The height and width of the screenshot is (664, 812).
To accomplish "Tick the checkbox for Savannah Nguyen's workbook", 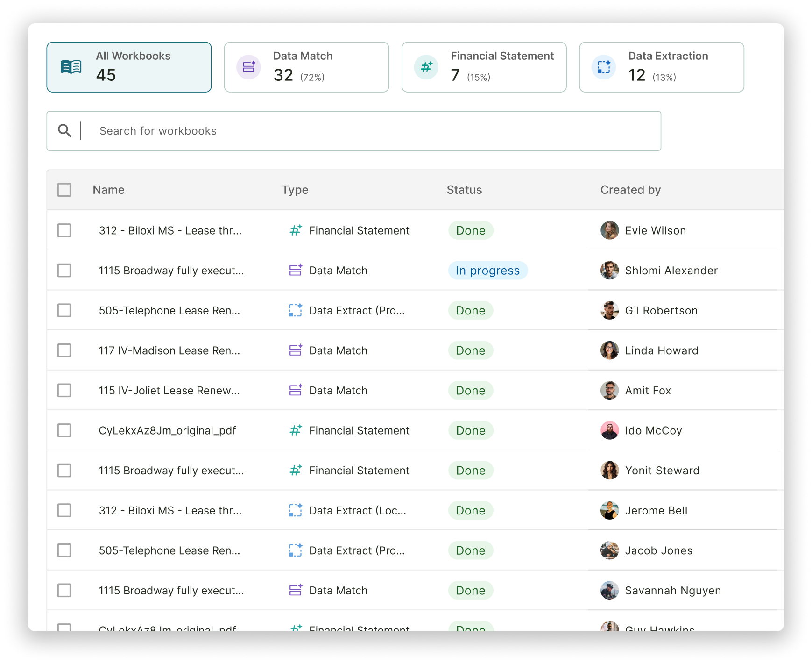I will click(64, 591).
